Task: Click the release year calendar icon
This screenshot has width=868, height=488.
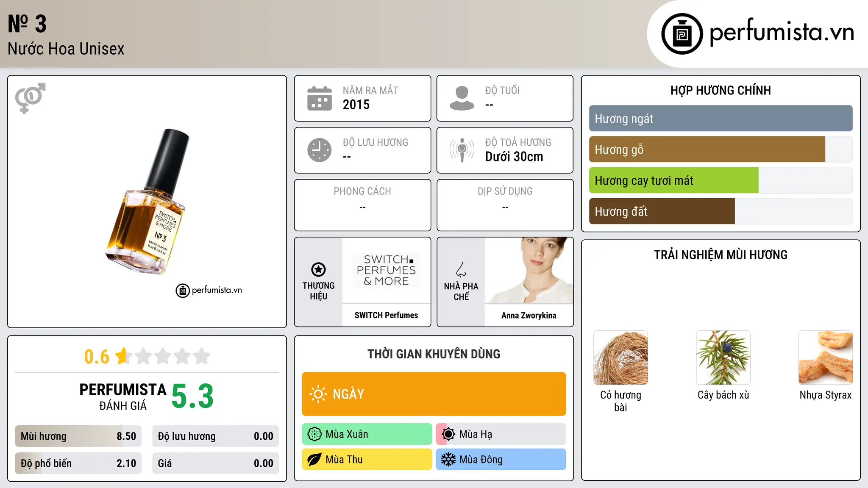Action: click(320, 98)
